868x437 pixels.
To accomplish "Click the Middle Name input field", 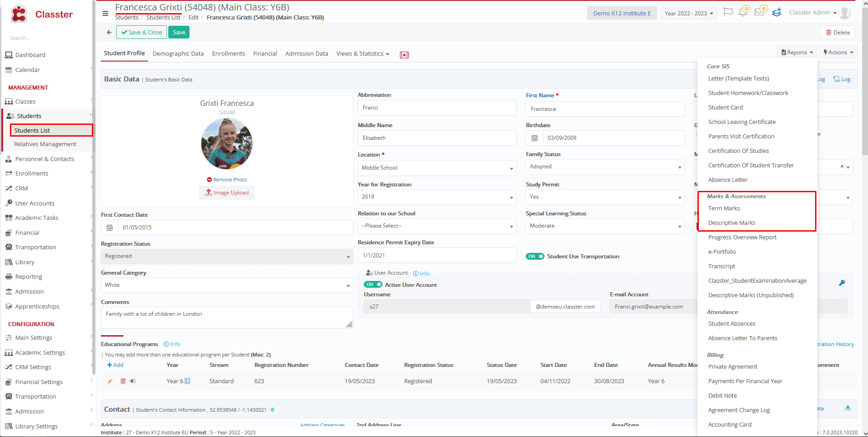I will pos(437,138).
